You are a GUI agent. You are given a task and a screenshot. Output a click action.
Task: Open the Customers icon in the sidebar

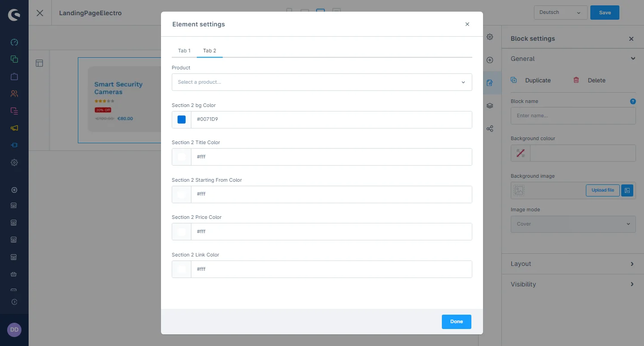point(14,94)
